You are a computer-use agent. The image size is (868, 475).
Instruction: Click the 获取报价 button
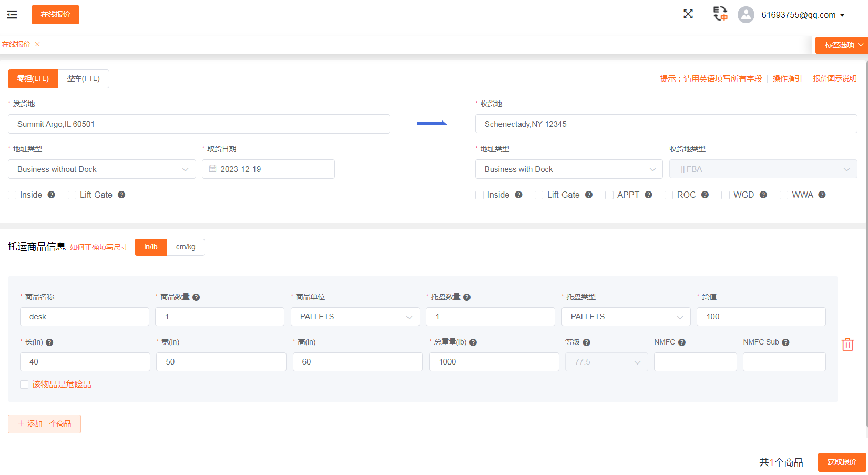click(x=841, y=462)
